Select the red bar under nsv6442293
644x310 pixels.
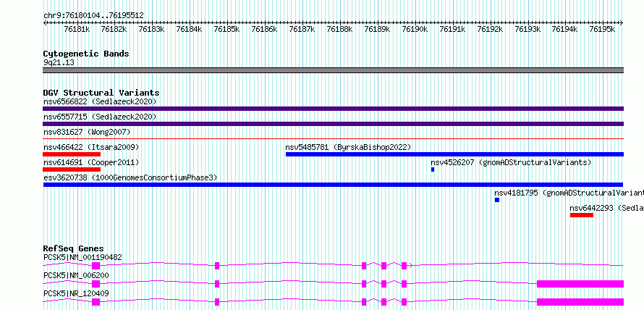tap(582, 215)
